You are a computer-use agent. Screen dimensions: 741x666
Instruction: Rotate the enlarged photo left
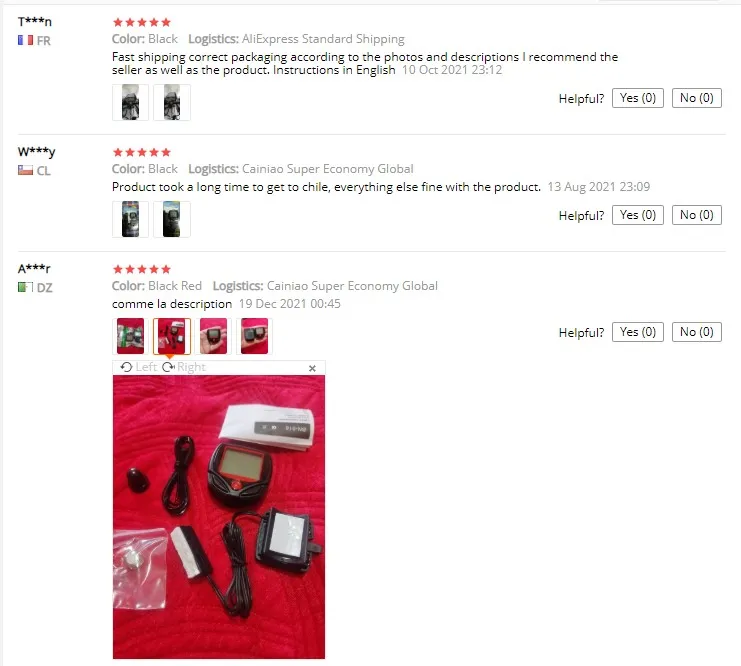[138, 367]
